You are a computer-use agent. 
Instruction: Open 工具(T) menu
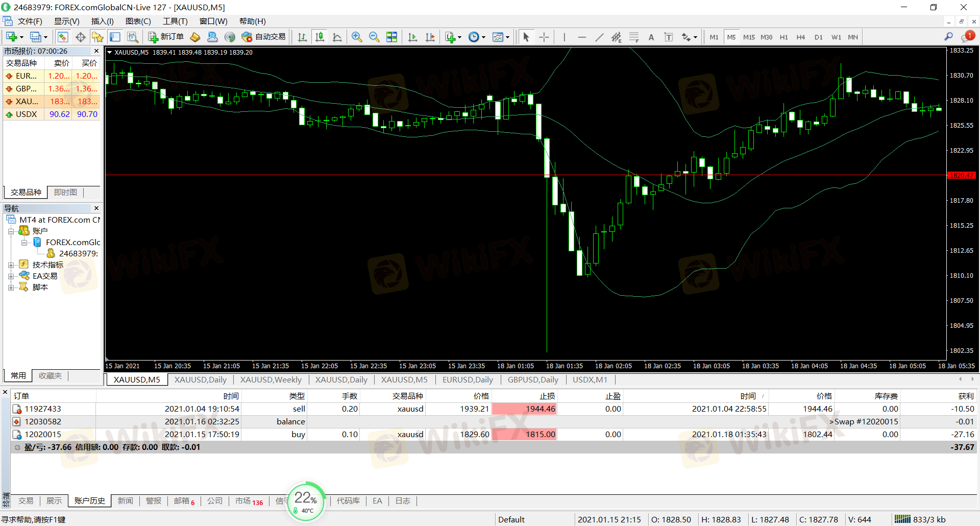tap(175, 21)
